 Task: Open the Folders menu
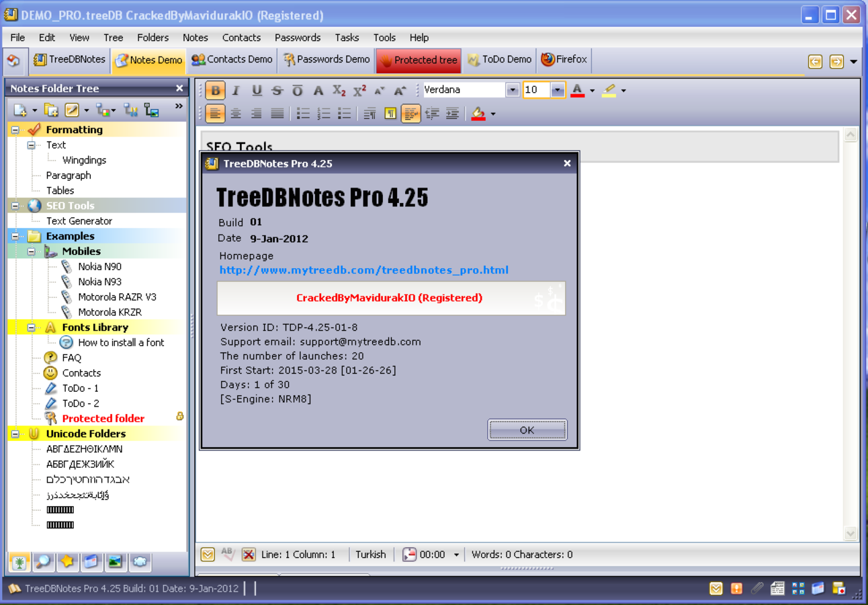pyautogui.click(x=153, y=38)
